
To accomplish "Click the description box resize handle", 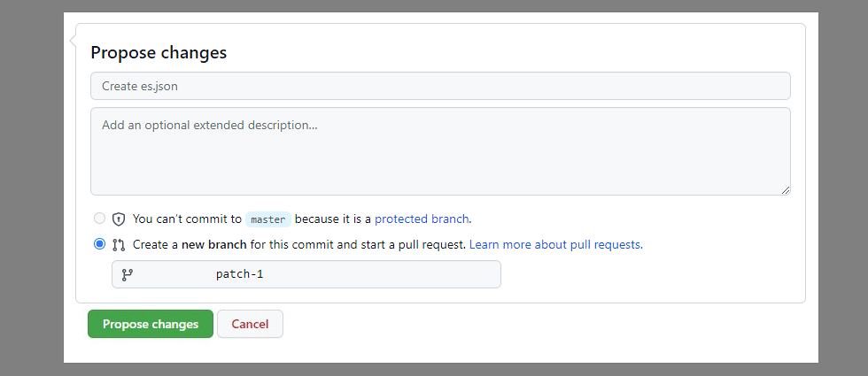I will [x=785, y=189].
